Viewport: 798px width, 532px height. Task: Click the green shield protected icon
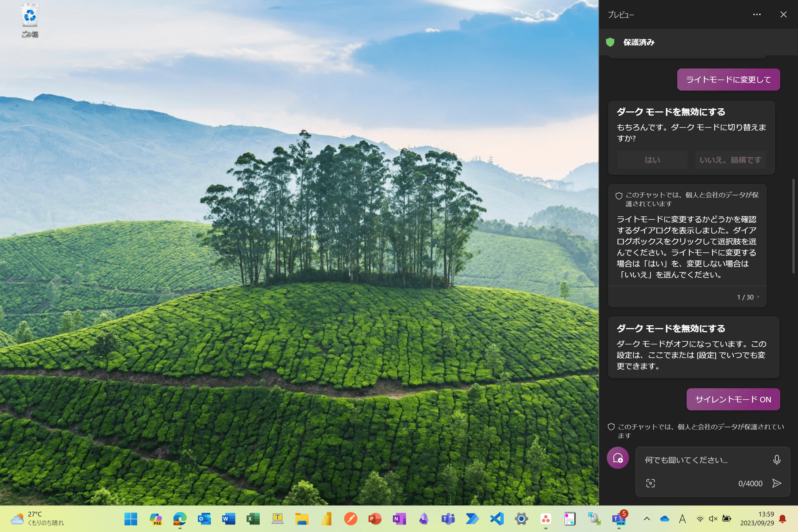(x=610, y=42)
